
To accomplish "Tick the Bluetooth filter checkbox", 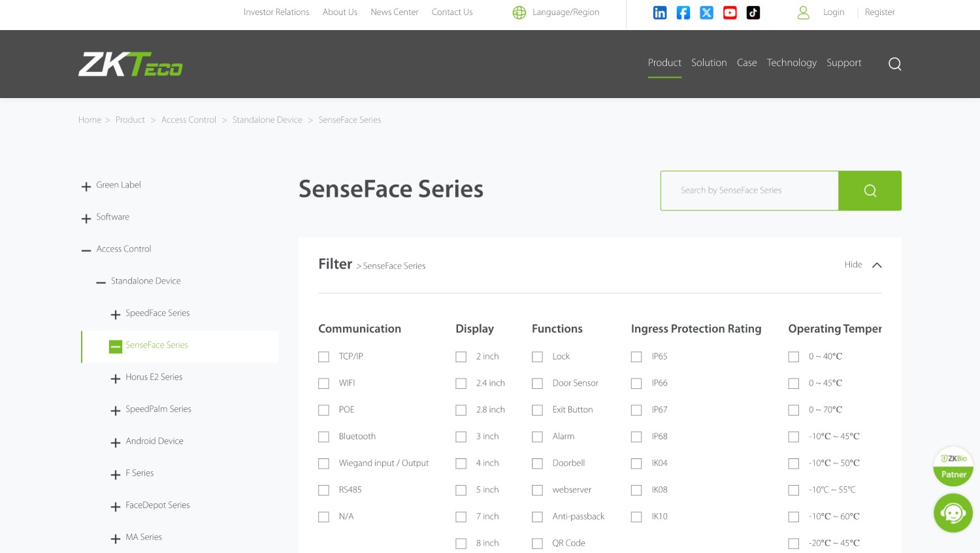I will (323, 437).
